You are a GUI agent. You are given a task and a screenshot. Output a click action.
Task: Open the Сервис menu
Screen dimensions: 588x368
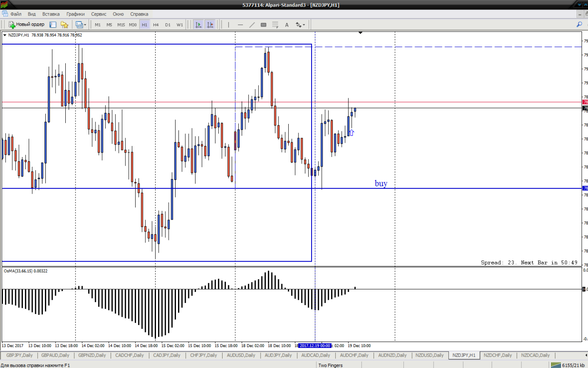coord(98,14)
